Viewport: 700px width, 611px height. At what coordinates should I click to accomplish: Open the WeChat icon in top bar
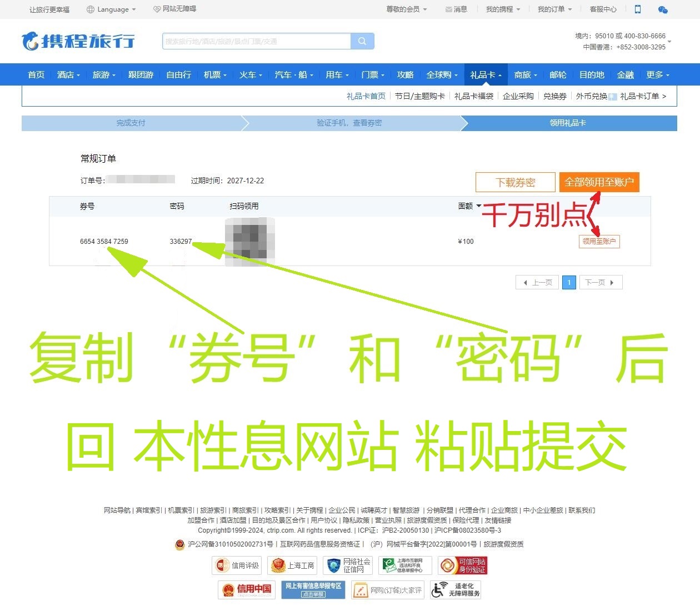(x=663, y=9)
